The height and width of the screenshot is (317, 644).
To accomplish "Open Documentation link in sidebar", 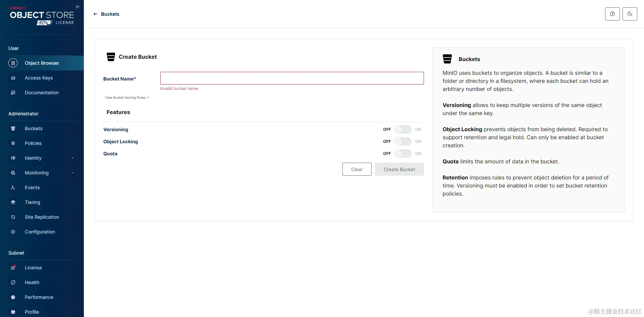I will pos(42,93).
